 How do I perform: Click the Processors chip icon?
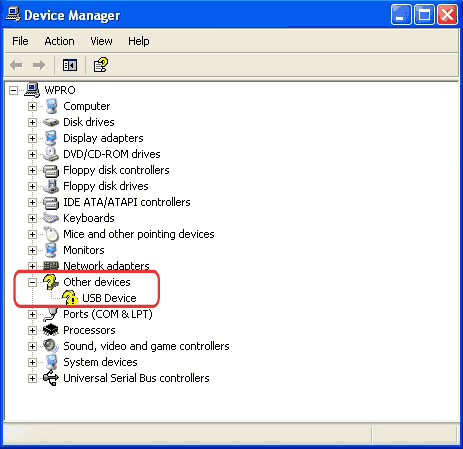pyautogui.click(x=51, y=330)
